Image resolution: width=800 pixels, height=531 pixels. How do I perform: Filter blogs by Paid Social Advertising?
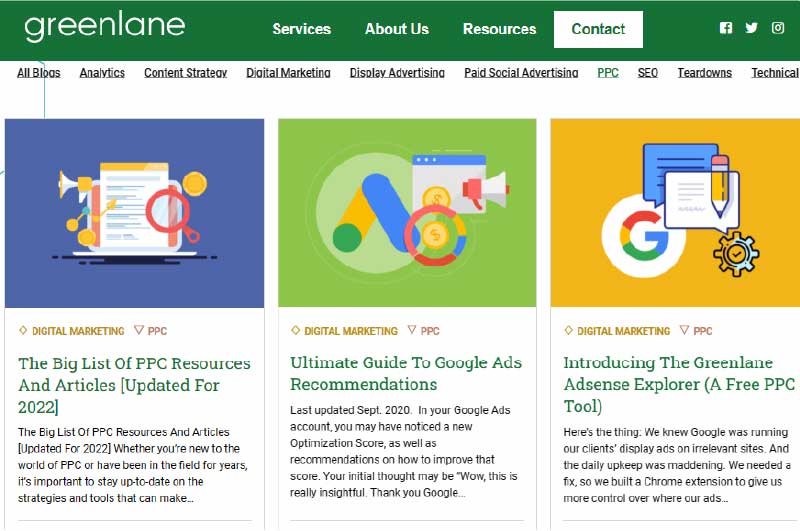[521, 73]
